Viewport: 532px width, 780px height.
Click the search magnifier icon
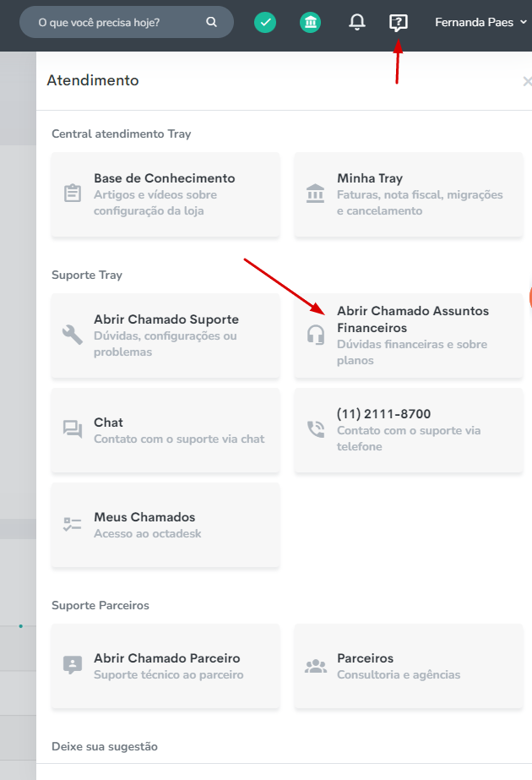tap(212, 22)
